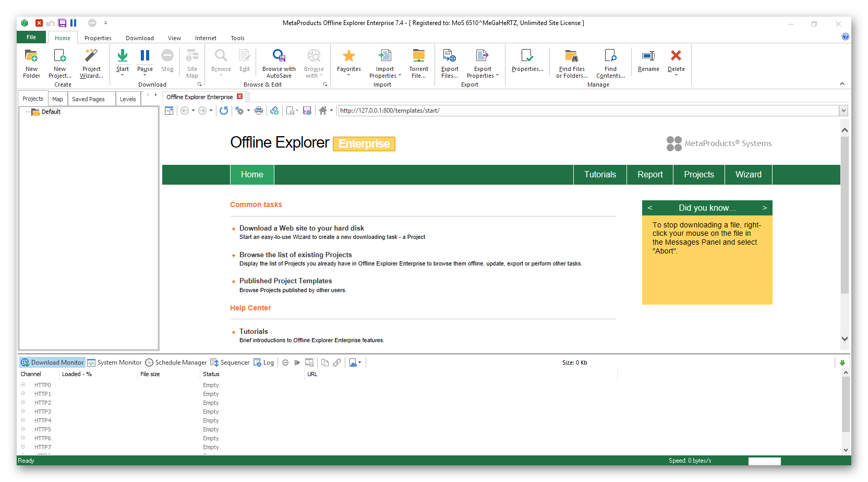The image size is (868, 482).
Task: Start the download with the green arrow
Action: 123,55
